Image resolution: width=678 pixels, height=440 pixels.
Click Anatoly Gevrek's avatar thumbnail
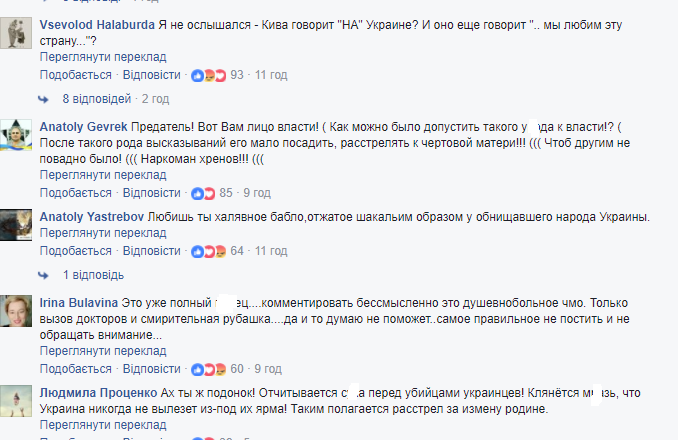click(13, 134)
